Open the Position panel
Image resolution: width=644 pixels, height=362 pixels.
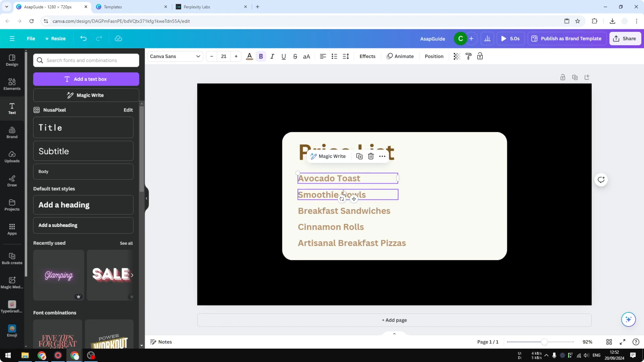(434, 56)
